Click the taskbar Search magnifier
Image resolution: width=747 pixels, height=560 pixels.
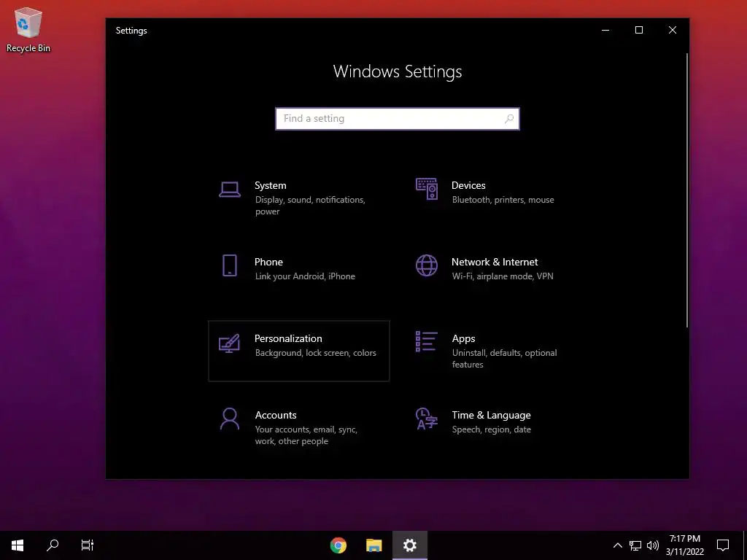click(53, 545)
